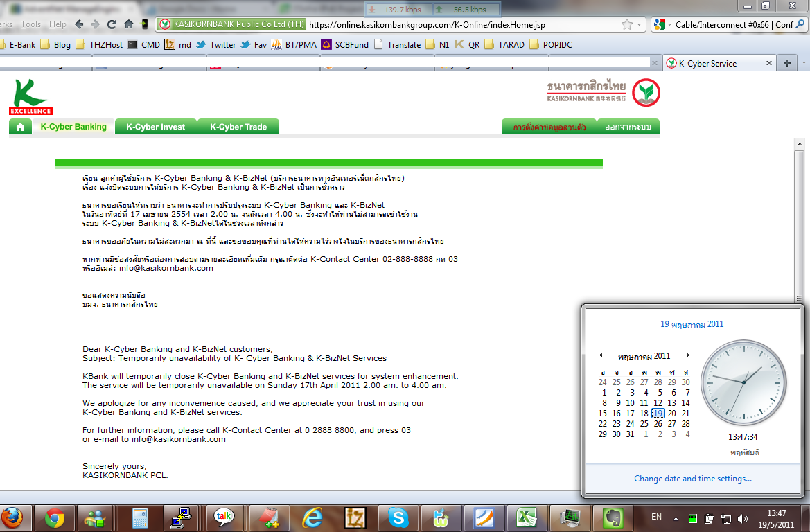This screenshot has height=532, width=810.
Task: Open Calculator from the taskbar
Action: (x=140, y=518)
